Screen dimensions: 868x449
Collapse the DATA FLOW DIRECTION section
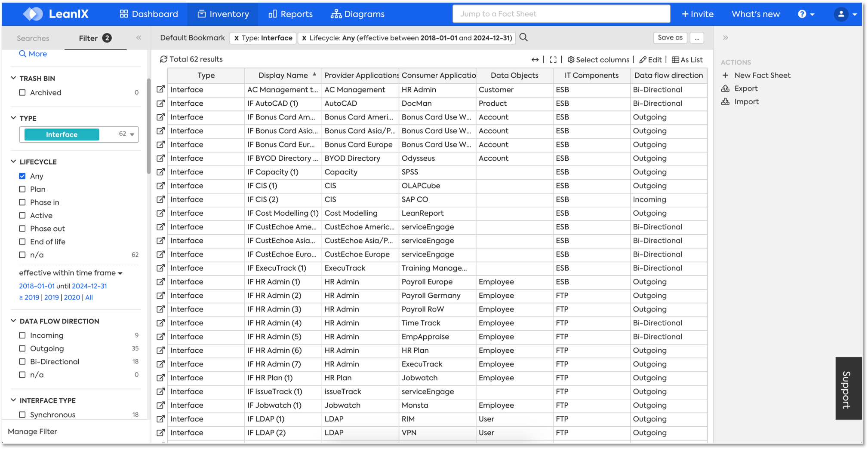coord(14,321)
